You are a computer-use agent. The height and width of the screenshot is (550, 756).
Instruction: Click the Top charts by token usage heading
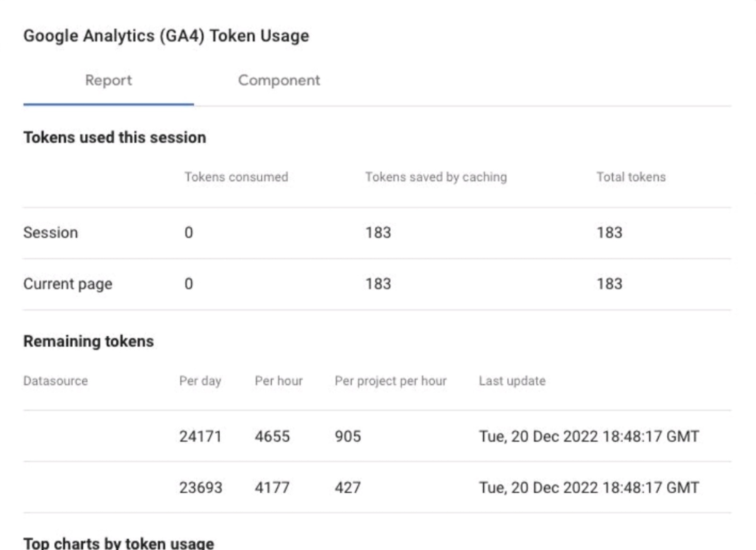[119, 543]
